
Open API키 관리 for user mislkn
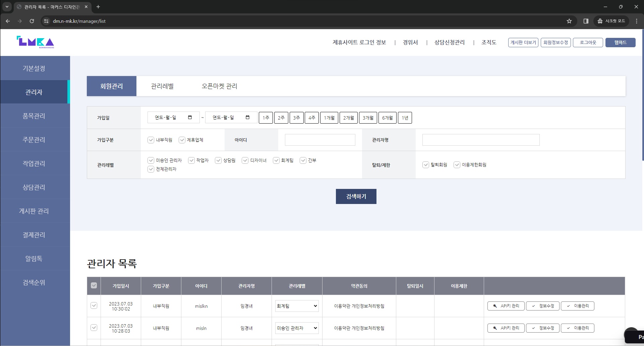coord(506,306)
